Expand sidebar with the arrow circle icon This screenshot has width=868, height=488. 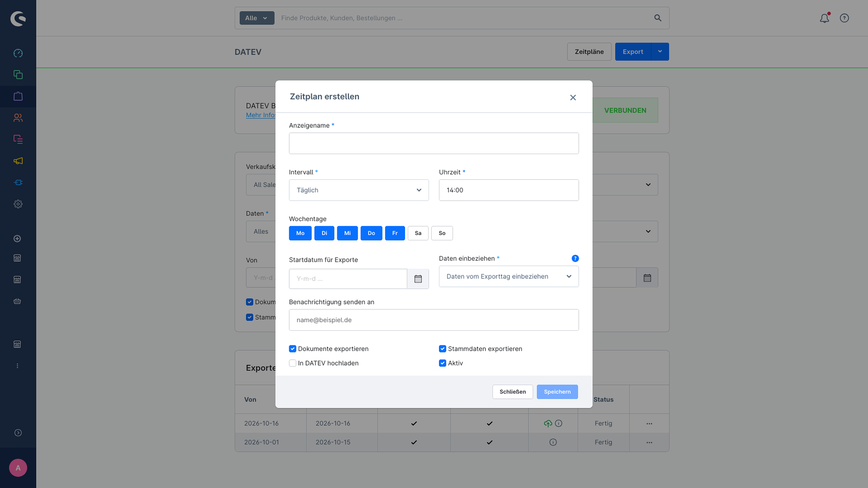click(x=18, y=433)
